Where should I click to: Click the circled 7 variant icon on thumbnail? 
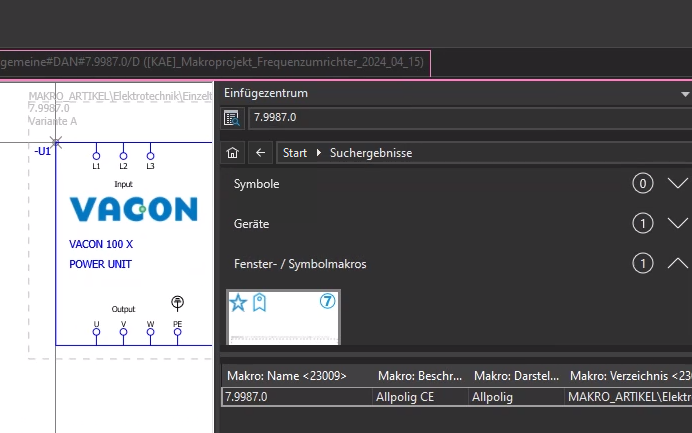pos(327,301)
